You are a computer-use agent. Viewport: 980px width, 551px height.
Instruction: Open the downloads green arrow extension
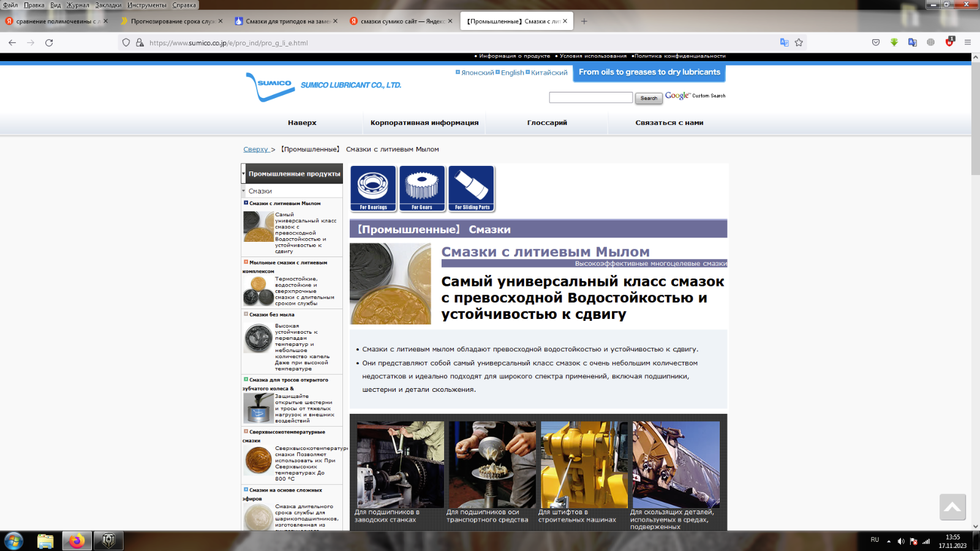tap(894, 42)
